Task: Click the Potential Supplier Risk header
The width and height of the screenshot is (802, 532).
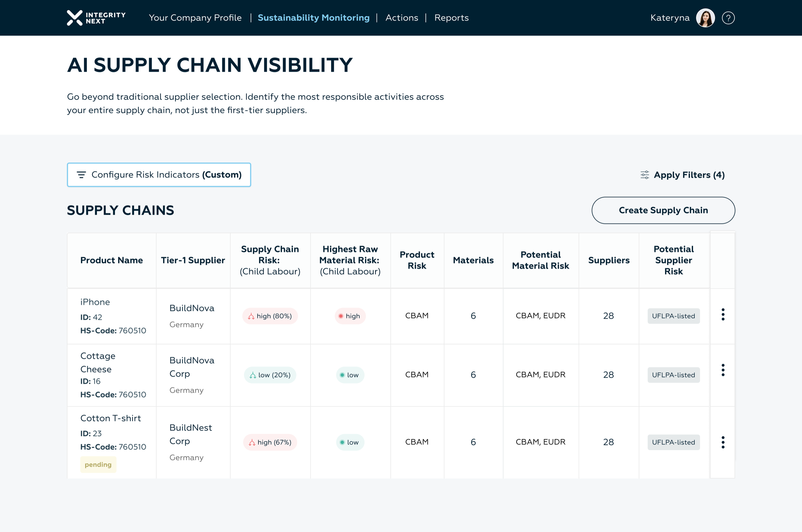Action: click(673, 260)
